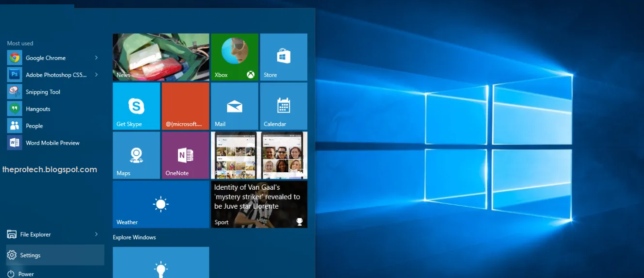Launch the Get Skype tile

(x=136, y=106)
